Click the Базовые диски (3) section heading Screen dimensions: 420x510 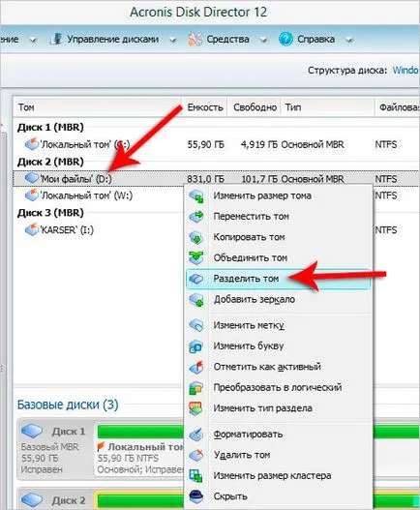point(68,405)
